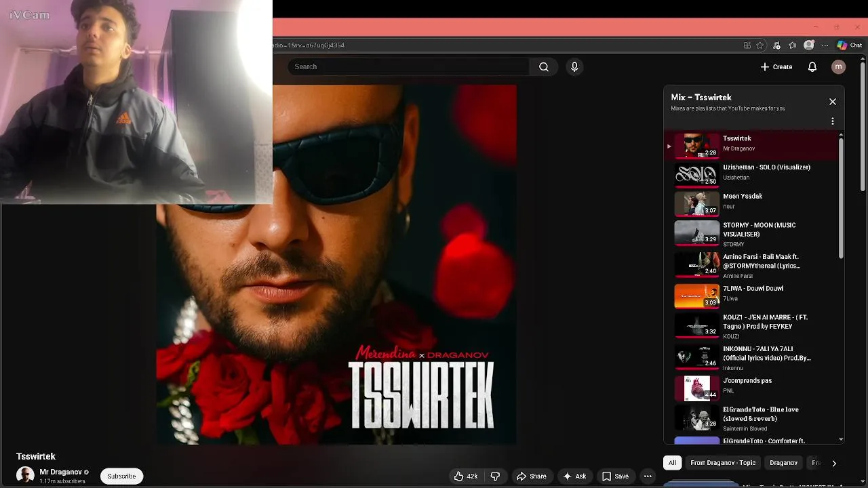Click the YouTube search magnifier button
Image resolution: width=868 pixels, height=488 pixels.
pyautogui.click(x=544, y=66)
